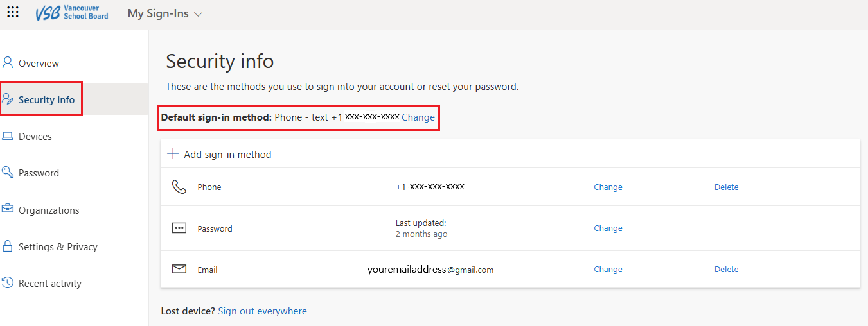This screenshot has width=868, height=326.
Task: Expand the My Sign-Ins dropdown chevron
Action: tap(198, 14)
